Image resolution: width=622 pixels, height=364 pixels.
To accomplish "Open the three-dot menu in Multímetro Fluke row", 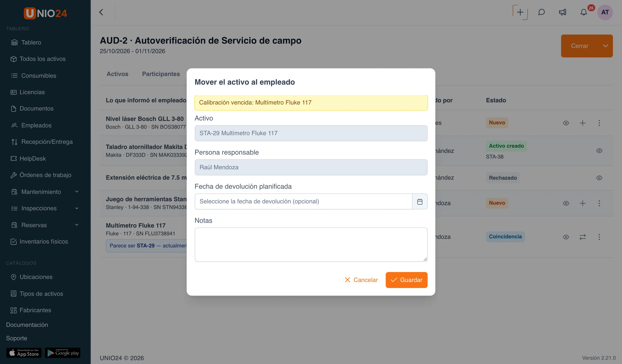I will (599, 237).
